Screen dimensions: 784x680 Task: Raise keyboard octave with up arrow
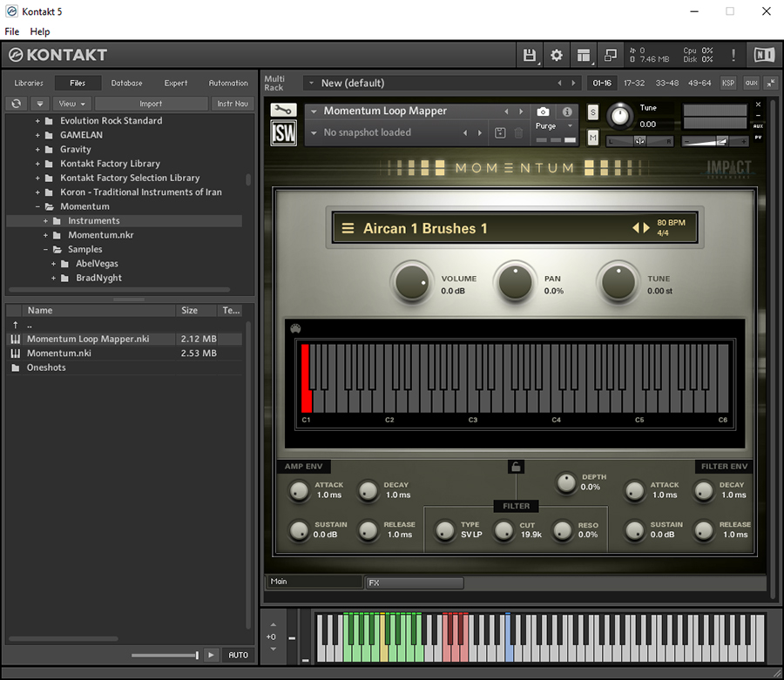273,624
